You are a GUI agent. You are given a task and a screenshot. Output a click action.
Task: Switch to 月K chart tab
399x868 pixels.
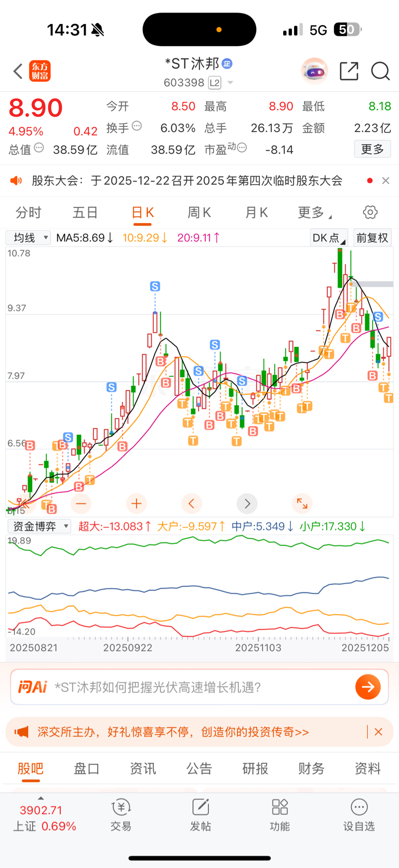point(256,213)
